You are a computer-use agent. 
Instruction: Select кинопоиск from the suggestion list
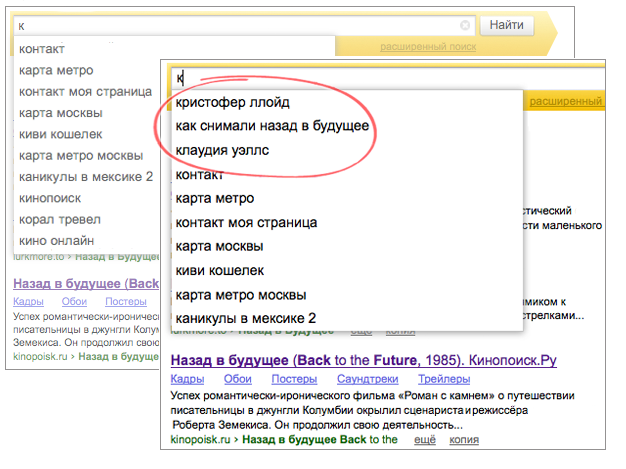50,197
